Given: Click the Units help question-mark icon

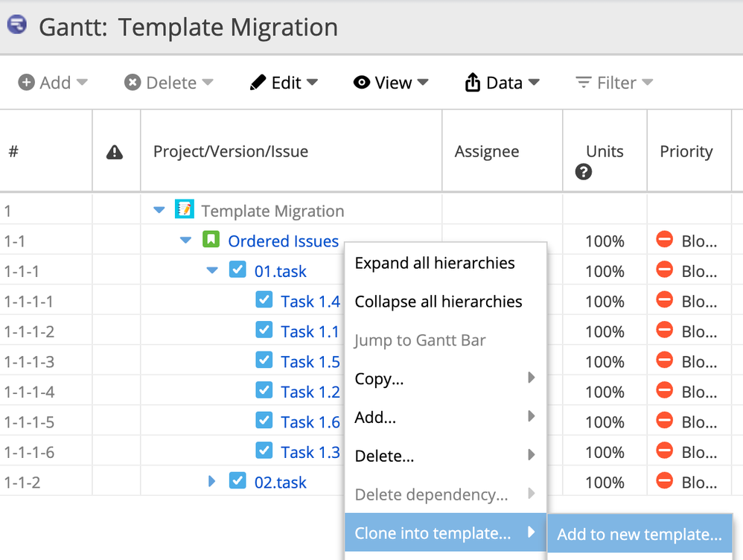Looking at the screenshot, I should 584,172.
